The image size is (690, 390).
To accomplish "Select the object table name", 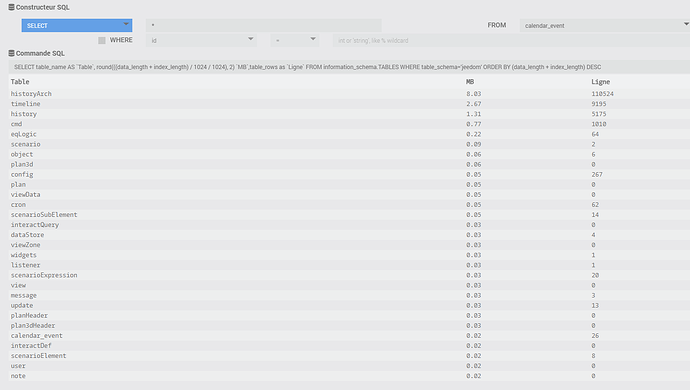I will 22,155.
